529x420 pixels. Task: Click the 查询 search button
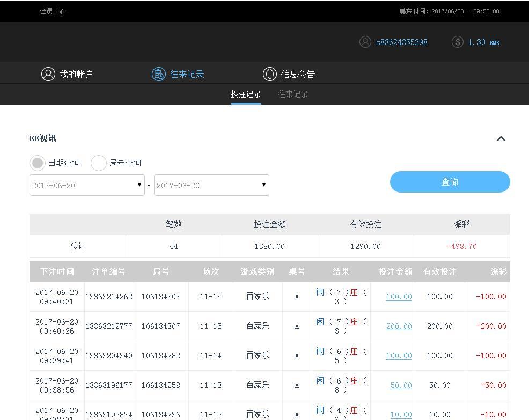(450, 182)
